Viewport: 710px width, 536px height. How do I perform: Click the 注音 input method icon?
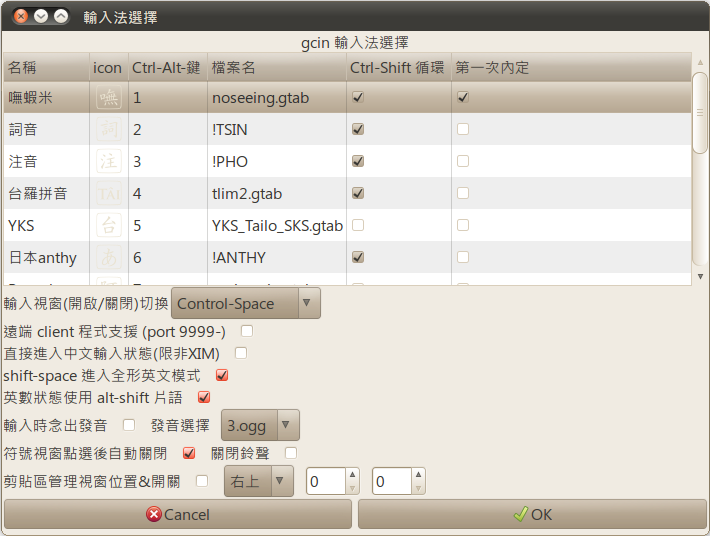[108, 162]
